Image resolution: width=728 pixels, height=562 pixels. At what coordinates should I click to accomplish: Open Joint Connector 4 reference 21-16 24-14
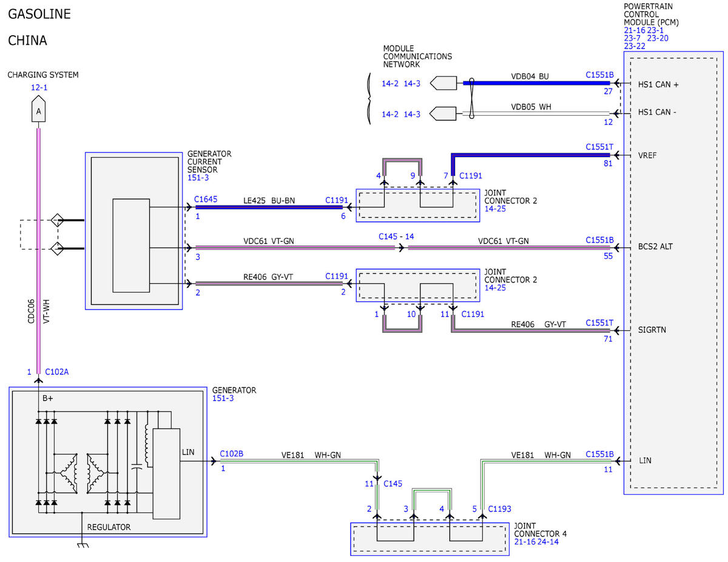536,542
